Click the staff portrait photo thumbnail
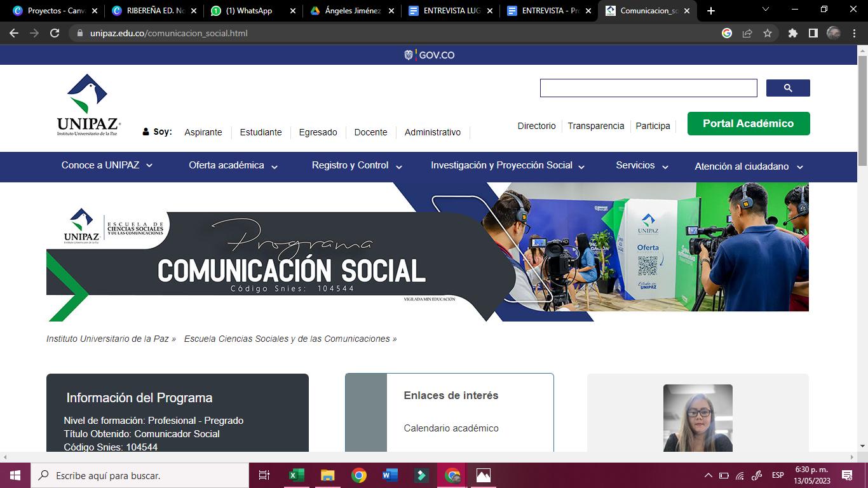 (x=698, y=418)
